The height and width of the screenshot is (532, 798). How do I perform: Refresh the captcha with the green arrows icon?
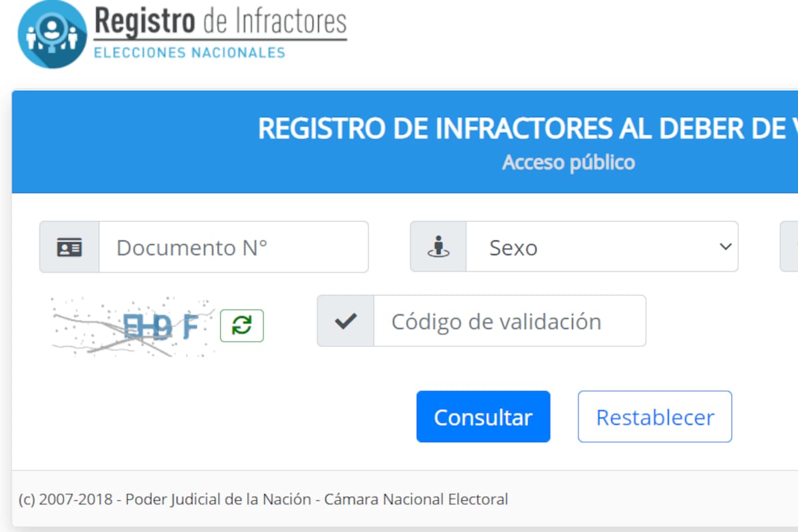tap(241, 325)
